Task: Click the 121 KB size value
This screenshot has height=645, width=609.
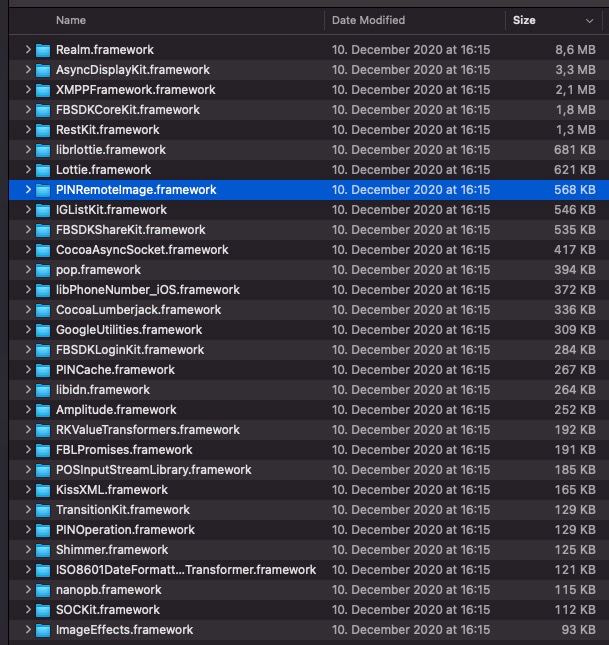Action: (575, 570)
